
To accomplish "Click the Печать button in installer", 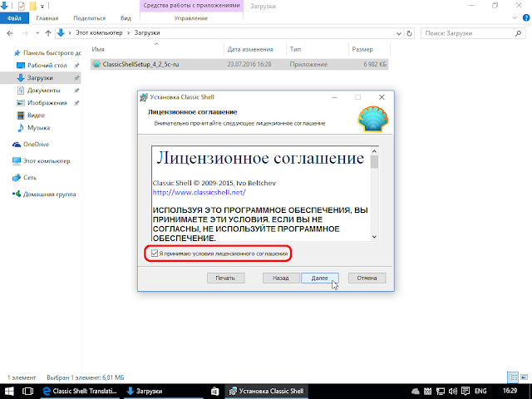I will click(225, 278).
